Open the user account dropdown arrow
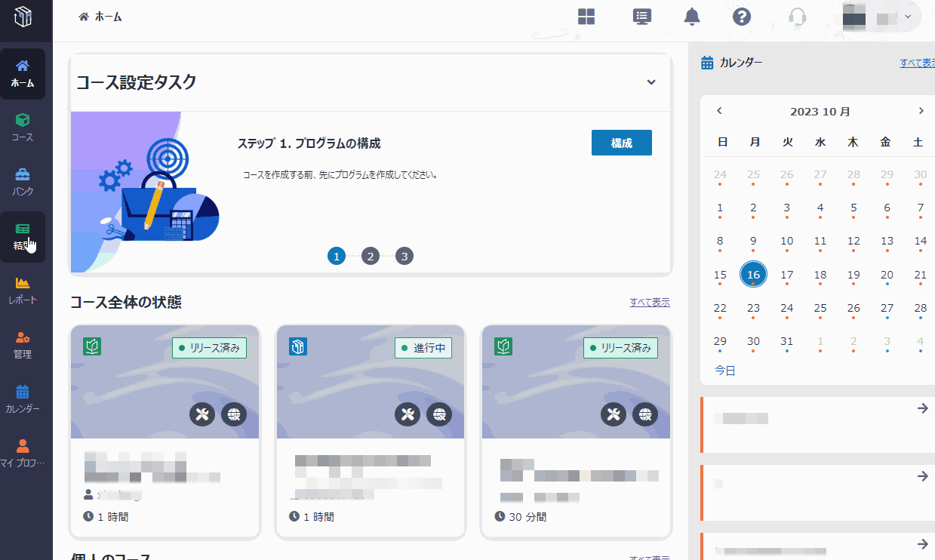Viewport: 935px width, 560px height. 907,16
